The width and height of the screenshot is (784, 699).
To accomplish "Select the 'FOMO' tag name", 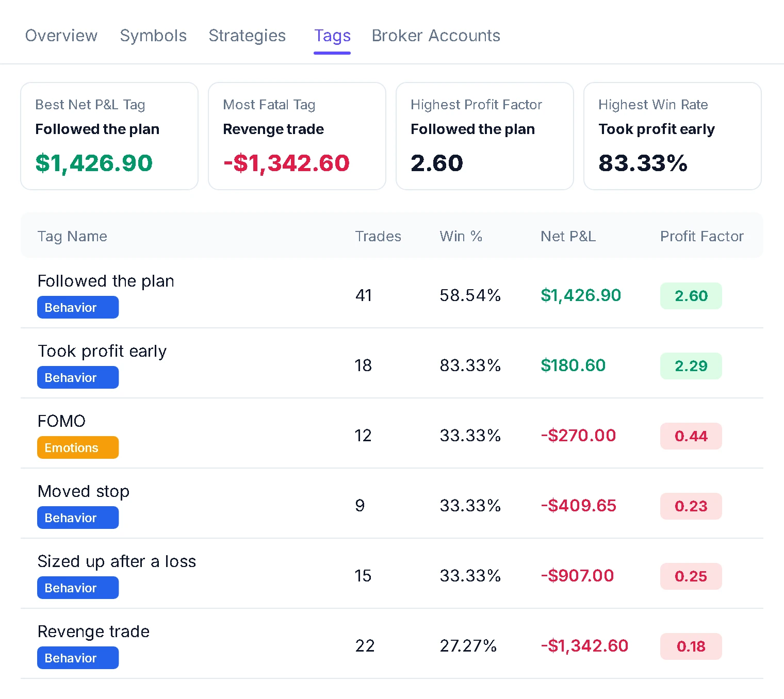I will point(61,421).
